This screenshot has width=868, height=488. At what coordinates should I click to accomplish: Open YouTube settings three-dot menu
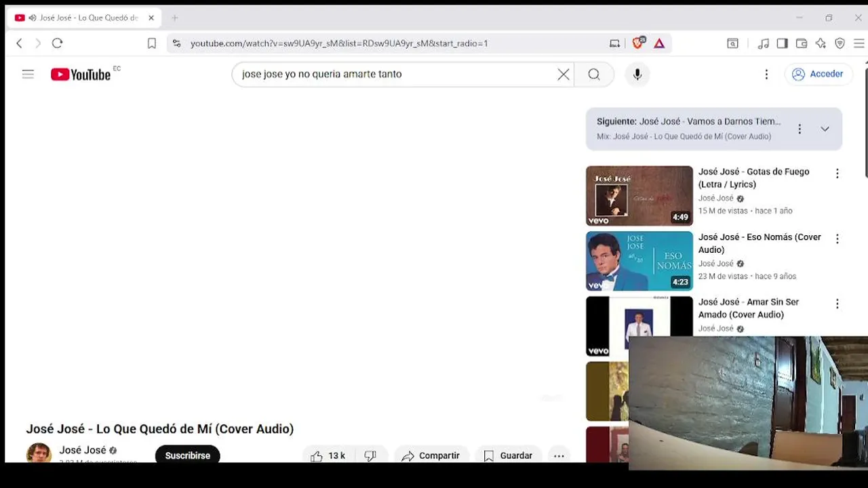(766, 75)
